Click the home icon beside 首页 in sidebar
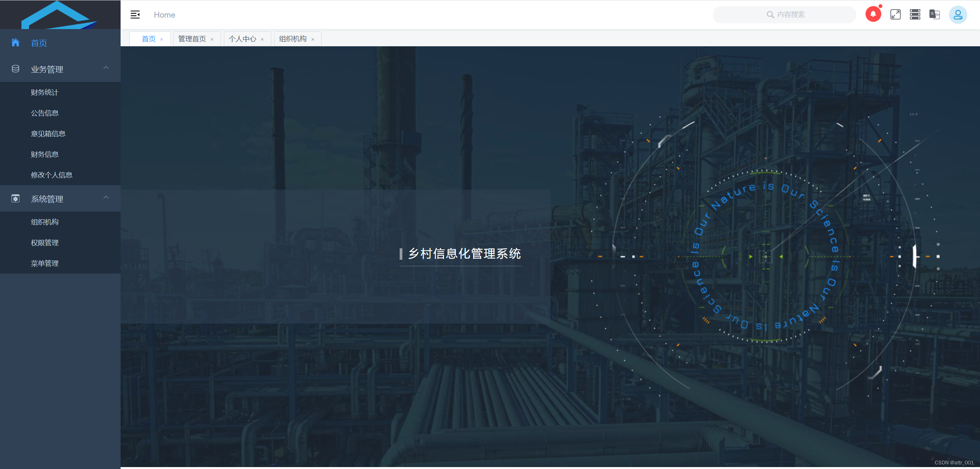The image size is (980, 469). pos(15,42)
